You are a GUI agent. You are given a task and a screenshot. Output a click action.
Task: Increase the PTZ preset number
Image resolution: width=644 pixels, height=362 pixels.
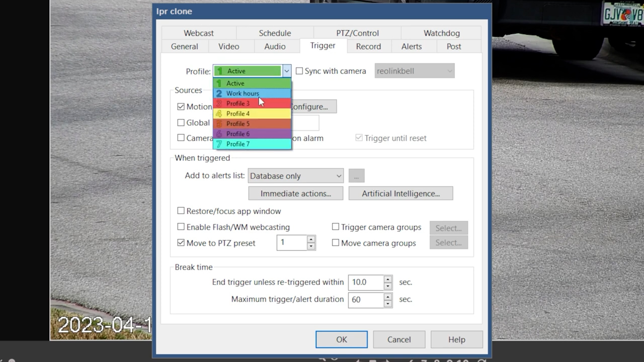pyautogui.click(x=311, y=239)
